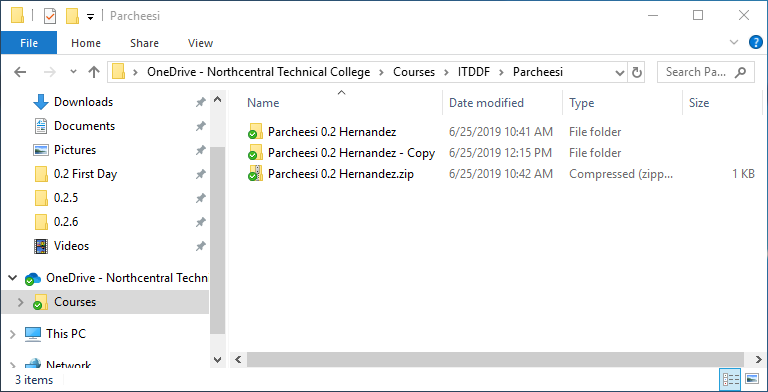Viewport: 768px width, 392px height.
Task: Open the File menu
Action: [29, 43]
